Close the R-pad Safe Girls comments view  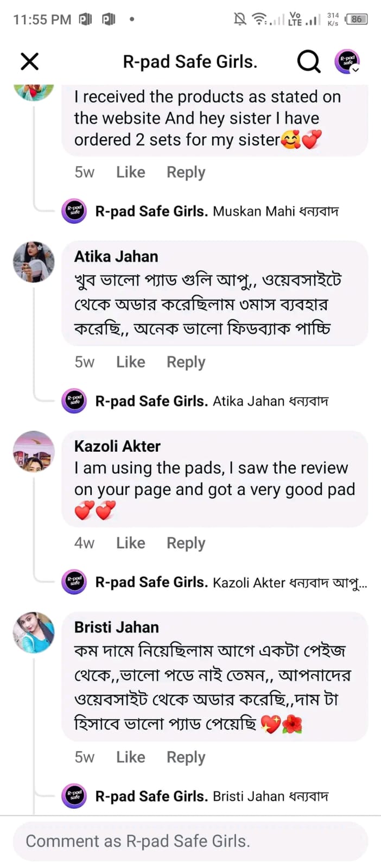(30, 61)
